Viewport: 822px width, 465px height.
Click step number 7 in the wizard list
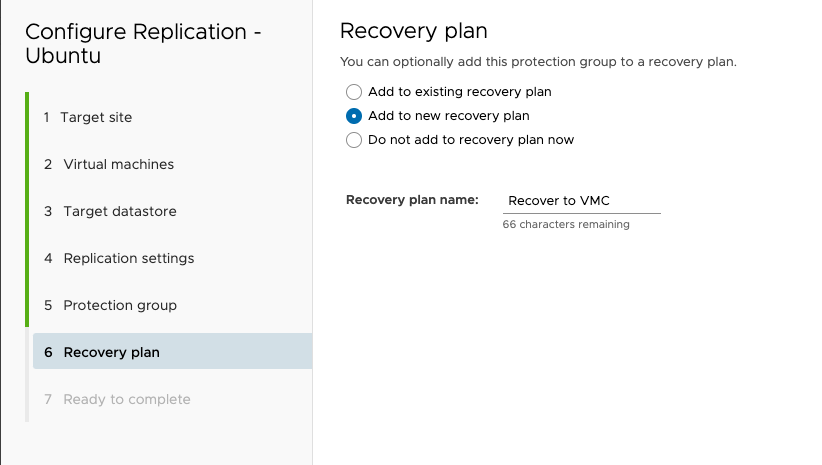[x=48, y=399]
